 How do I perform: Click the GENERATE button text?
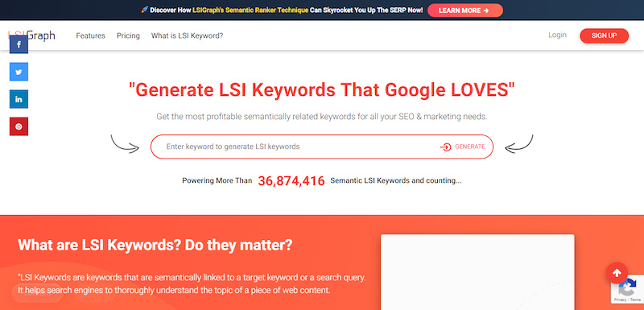tap(470, 147)
